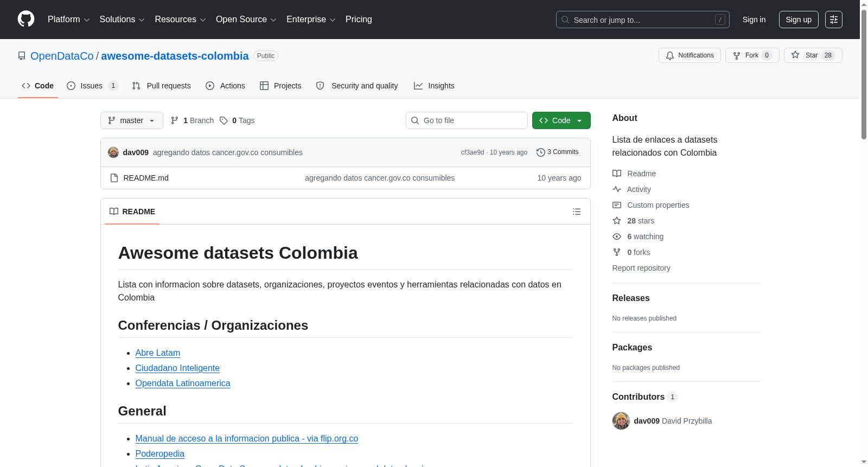This screenshot has width=868, height=467.
Task: Expand the Solutions menu
Action: click(x=122, y=20)
